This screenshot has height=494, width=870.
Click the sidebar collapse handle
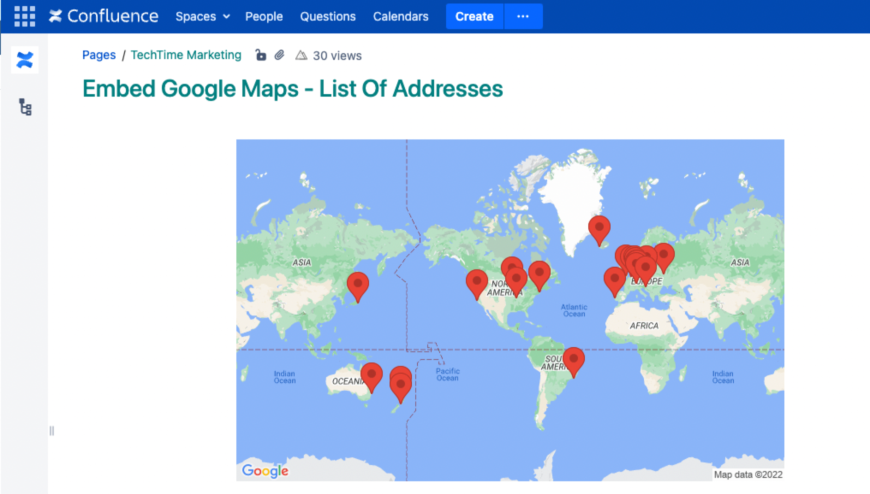click(52, 431)
